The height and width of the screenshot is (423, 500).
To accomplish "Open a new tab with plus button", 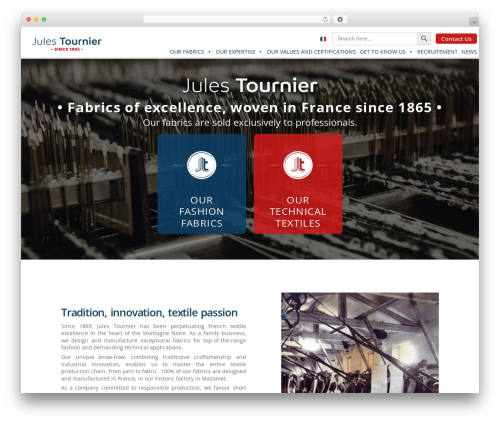I will [x=474, y=22].
